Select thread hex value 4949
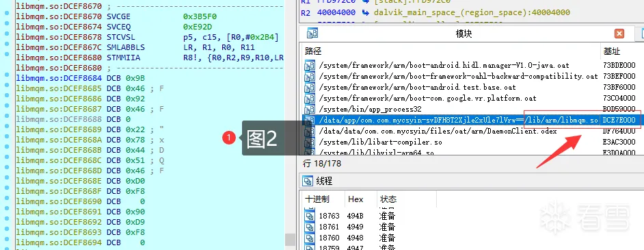This screenshot has width=644, height=250. [355, 227]
